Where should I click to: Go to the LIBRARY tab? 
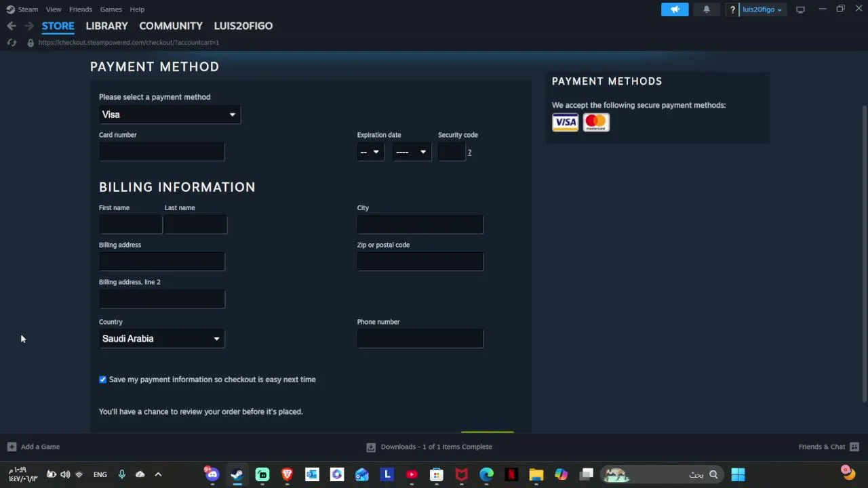(x=106, y=26)
